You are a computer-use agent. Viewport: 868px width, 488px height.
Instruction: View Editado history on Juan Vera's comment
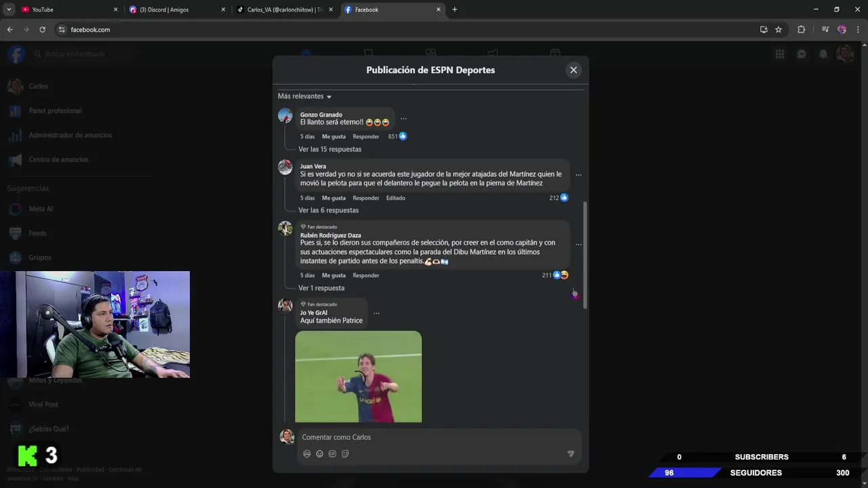coord(395,198)
